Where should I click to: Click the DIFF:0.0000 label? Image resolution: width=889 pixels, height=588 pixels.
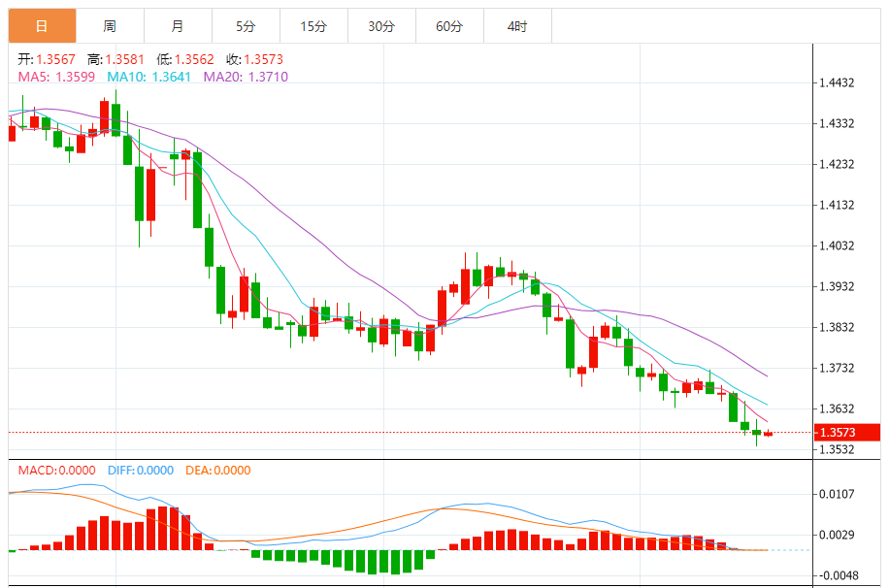[141, 470]
